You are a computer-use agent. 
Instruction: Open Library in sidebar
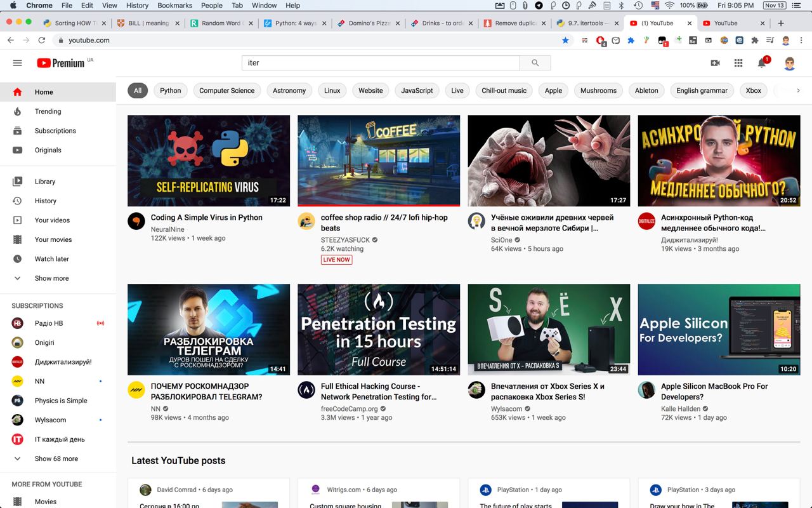tap(58, 182)
